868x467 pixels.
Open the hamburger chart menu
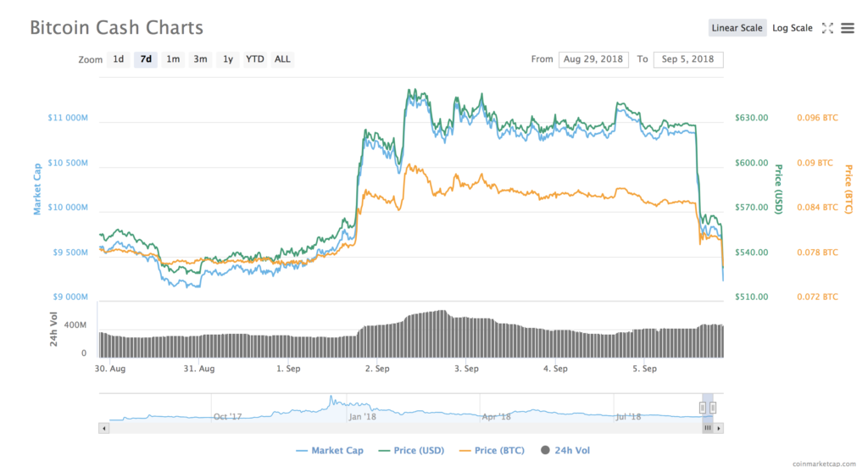click(848, 28)
